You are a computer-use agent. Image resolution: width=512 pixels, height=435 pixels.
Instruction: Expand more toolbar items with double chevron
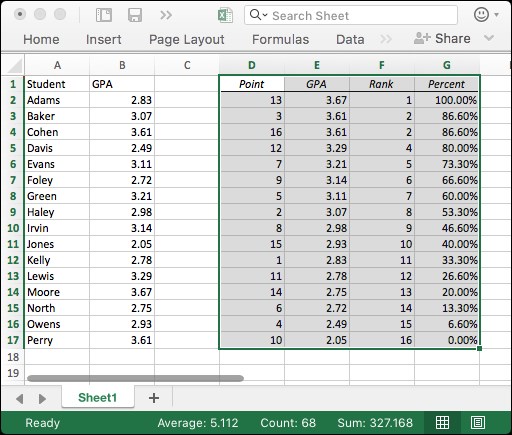[x=166, y=15]
